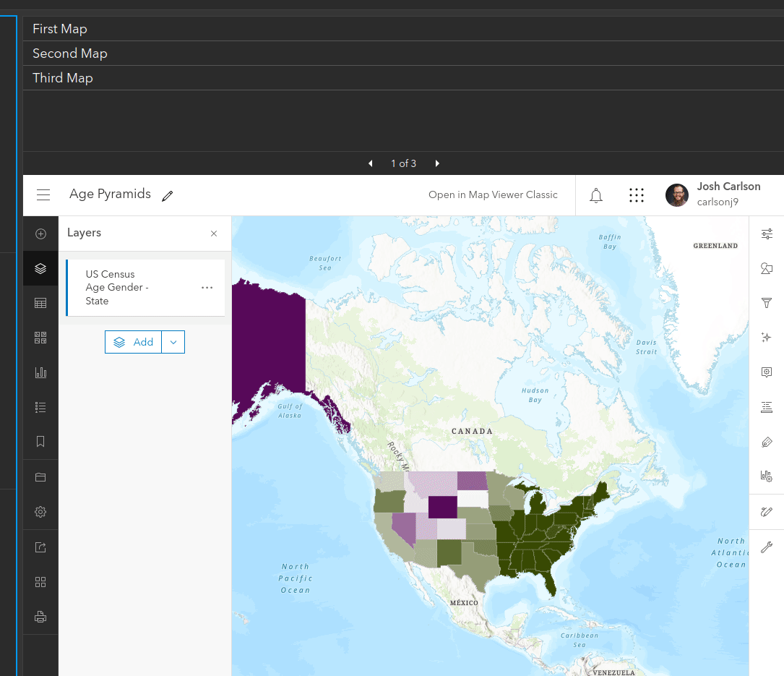
Task: Open the Charts panel icon
Action: (40, 373)
